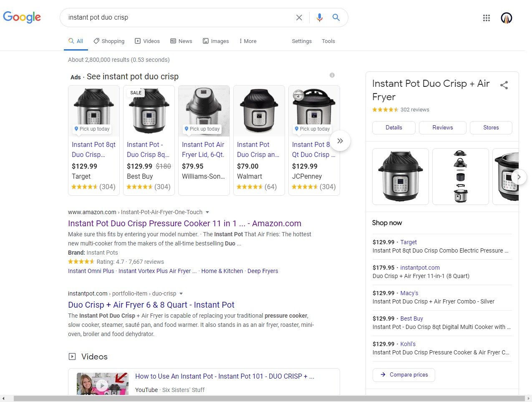The height and width of the screenshot is (402, 532).
Task: Switch to the Videos tab
Action: click(x=147, y=41)
